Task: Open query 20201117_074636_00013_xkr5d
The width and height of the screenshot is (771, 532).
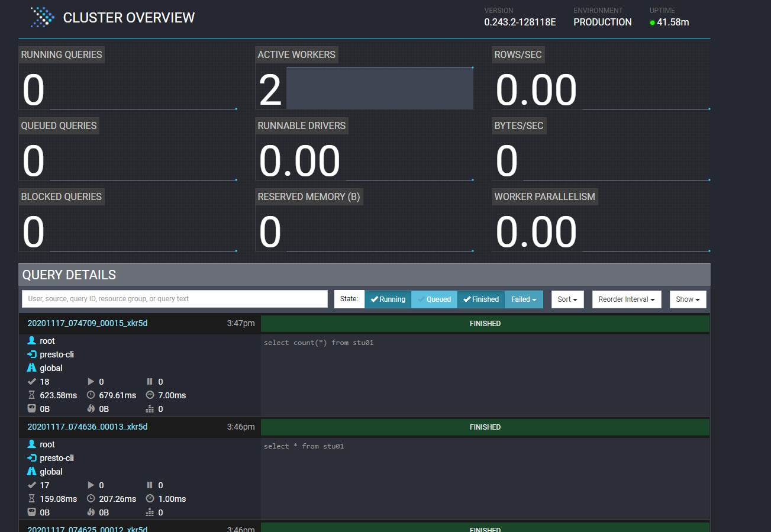Action: (88, 427)
